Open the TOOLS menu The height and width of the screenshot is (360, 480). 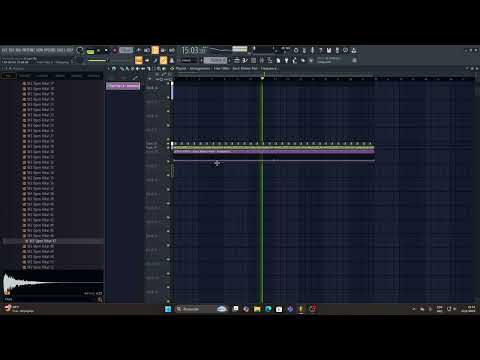pyautogui.click(x=61, y=50)
